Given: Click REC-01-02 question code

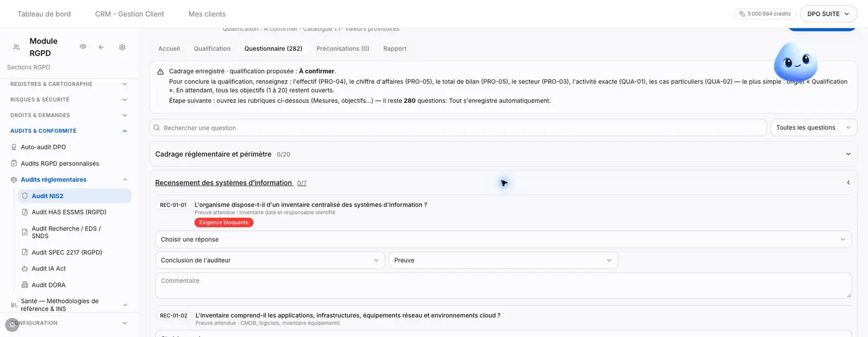Looking at the screenshot, I should point(174,315).
